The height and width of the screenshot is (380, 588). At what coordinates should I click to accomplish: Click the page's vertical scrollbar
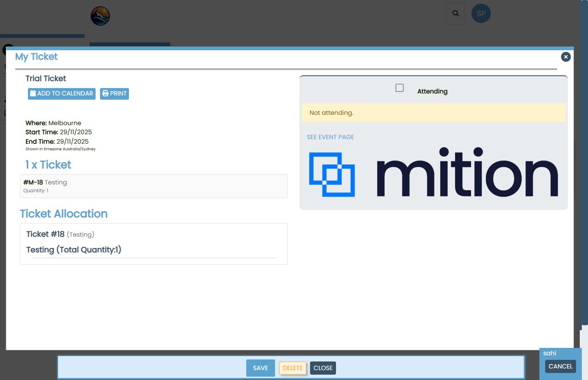[584, 165]
